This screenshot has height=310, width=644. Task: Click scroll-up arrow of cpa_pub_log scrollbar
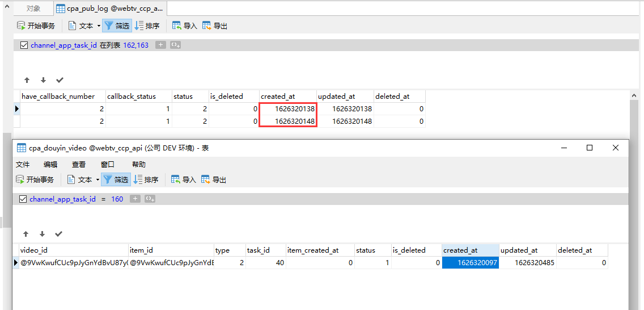634,95
